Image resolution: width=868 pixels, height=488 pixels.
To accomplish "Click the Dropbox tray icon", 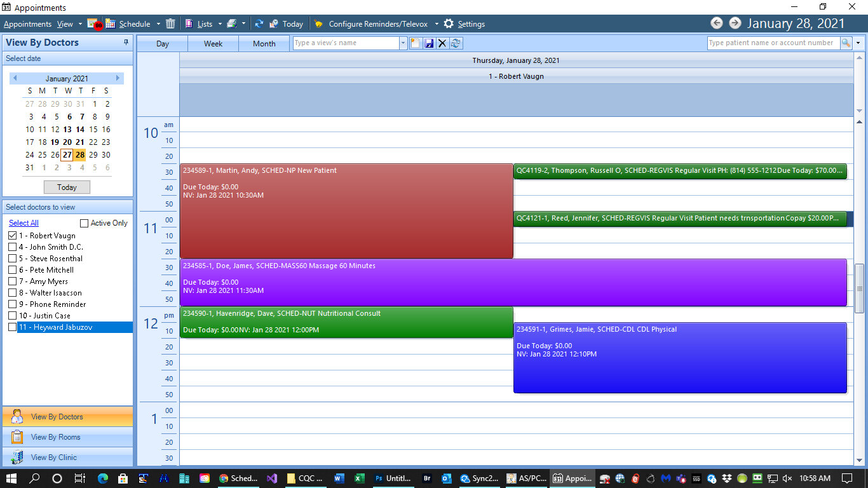I will [x=727, y=478].
